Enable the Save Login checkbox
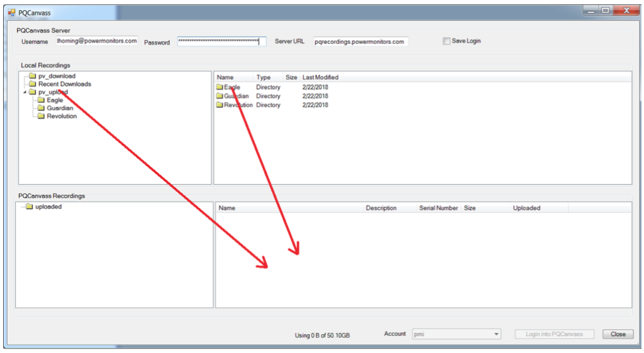 pyautogui.click(x=447, y=41)
